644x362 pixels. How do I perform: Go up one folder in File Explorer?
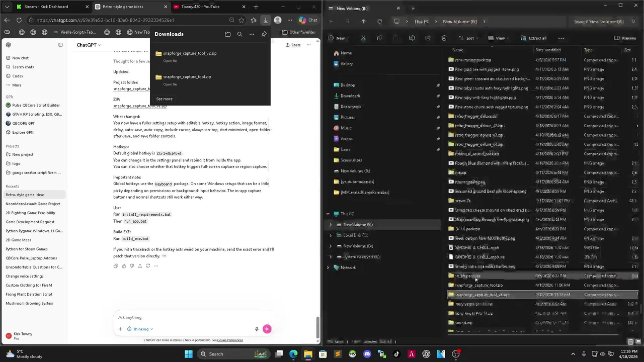point(363,22)
